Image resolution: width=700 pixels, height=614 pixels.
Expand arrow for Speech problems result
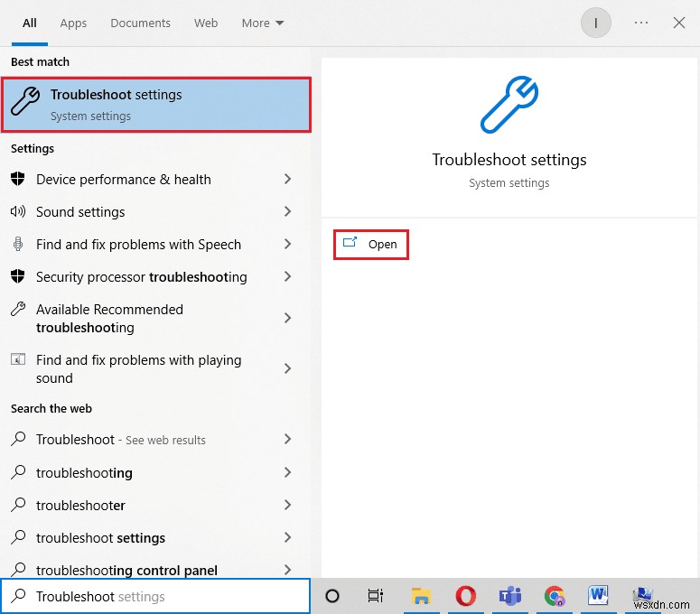point(287,244)
